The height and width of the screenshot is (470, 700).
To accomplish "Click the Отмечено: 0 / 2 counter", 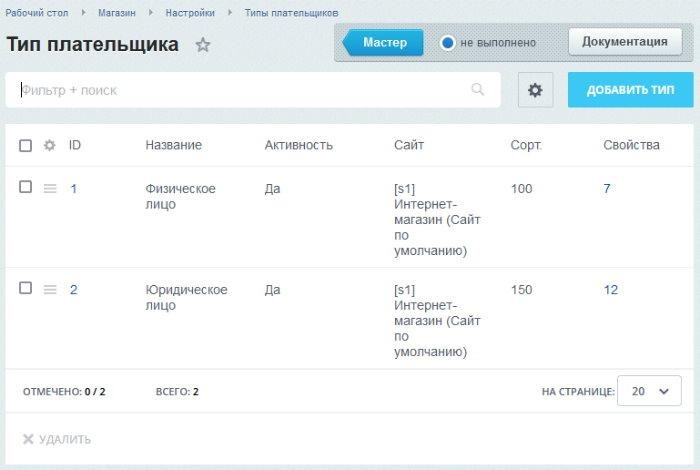I will coord(64,391).
